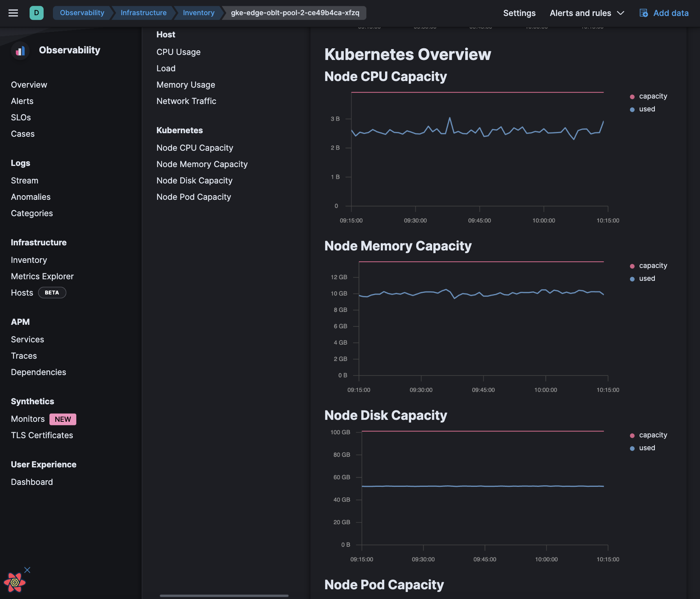Open Settings in the top bar
This screenshot has width=700, height=599.
[x=519, y=13]
